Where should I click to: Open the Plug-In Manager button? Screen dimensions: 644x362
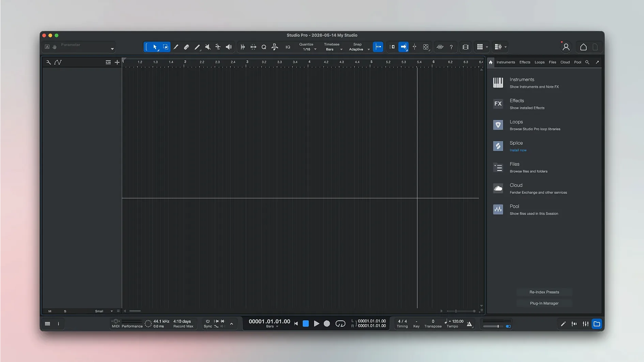coord(544,303)
